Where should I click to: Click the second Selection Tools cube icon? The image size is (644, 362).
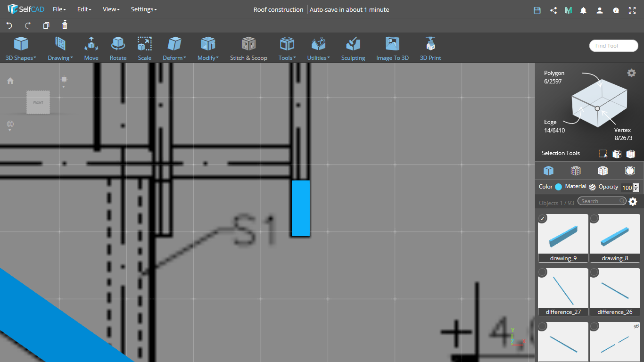tap(617, 154)
